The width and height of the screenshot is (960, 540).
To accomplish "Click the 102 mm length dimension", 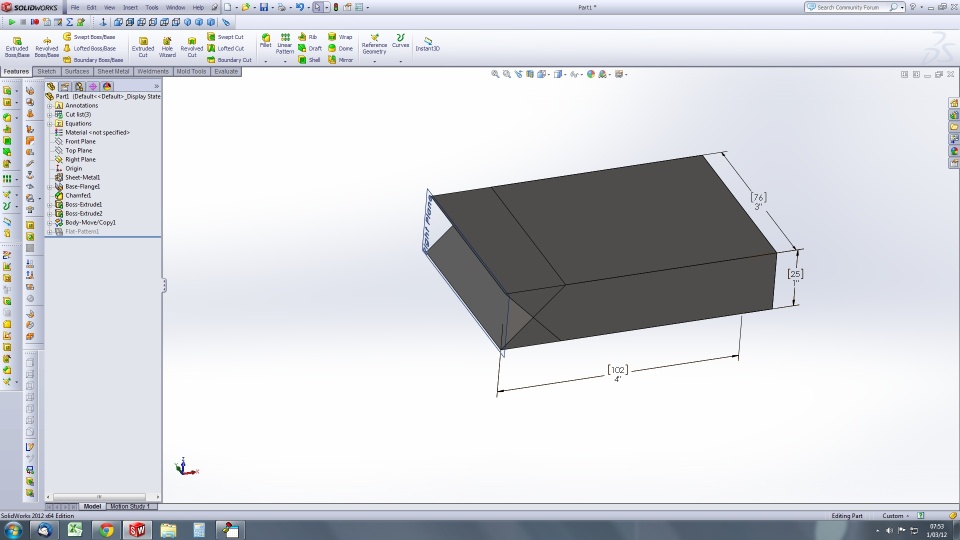I will 618,370.
